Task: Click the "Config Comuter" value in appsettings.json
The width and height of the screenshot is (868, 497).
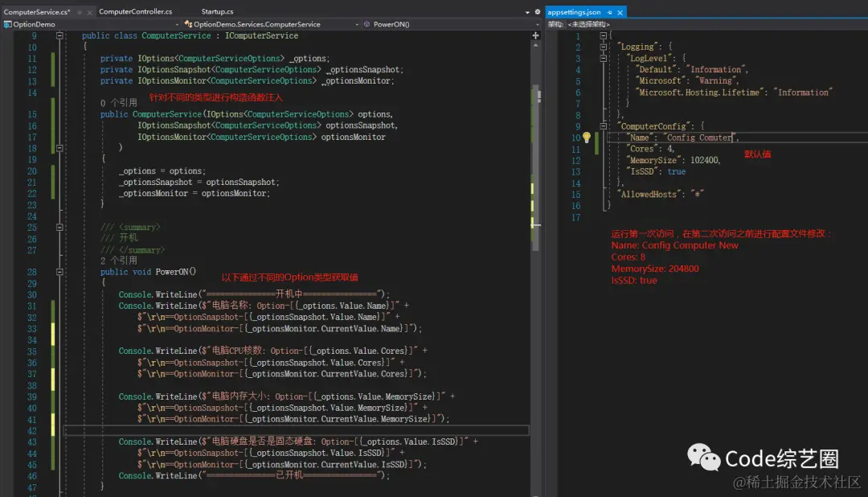Action: pos(699,138)
